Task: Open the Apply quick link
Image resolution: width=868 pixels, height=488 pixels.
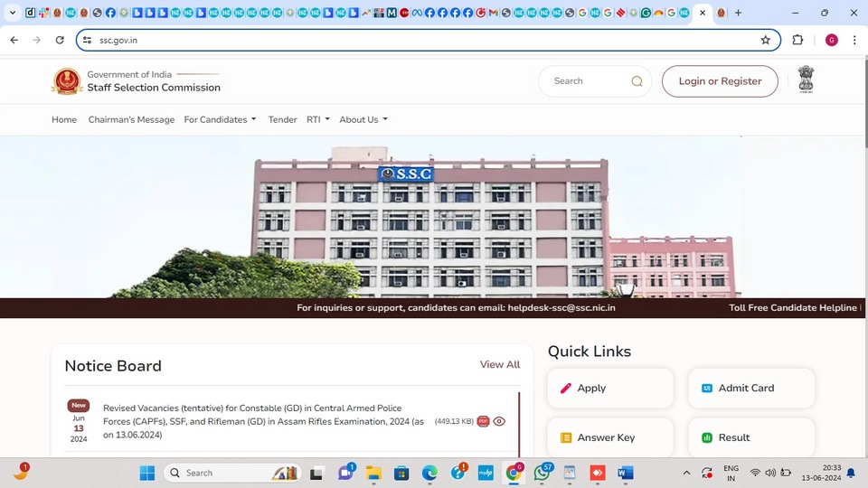Action: click(x=610, y=389)
